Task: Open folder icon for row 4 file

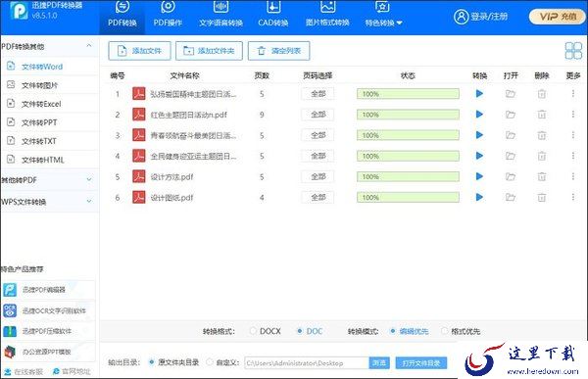Action: (511, 156)
